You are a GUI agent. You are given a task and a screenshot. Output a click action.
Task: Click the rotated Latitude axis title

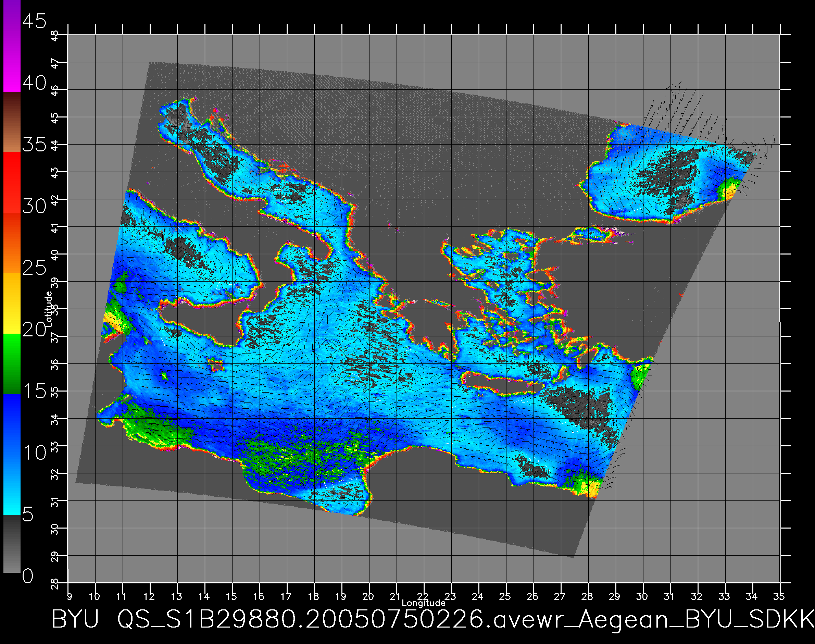[49, 309]
